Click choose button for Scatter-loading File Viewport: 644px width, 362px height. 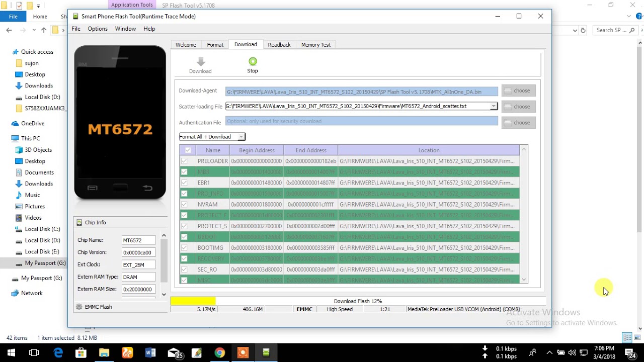click(519, 107)
